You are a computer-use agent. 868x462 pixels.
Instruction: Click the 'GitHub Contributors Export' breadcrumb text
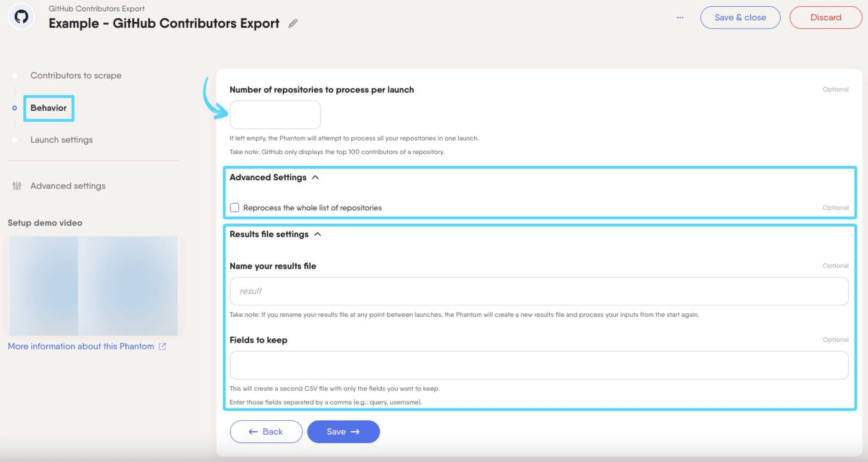96,8
